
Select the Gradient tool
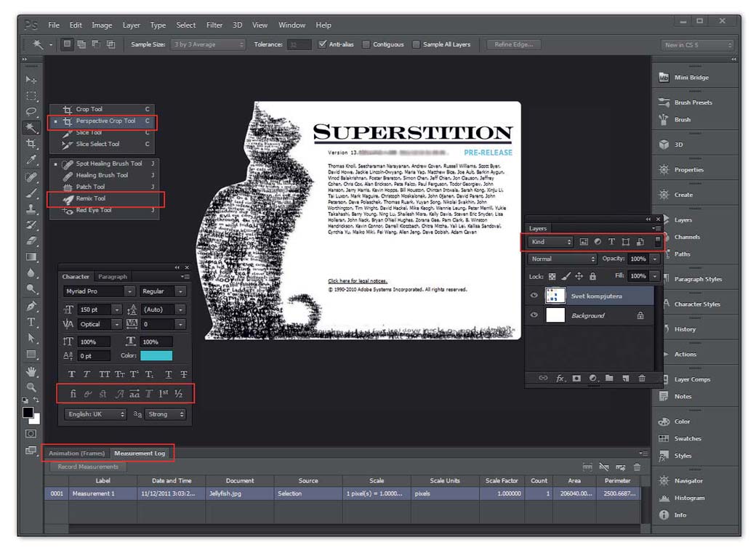pos(31,257)
